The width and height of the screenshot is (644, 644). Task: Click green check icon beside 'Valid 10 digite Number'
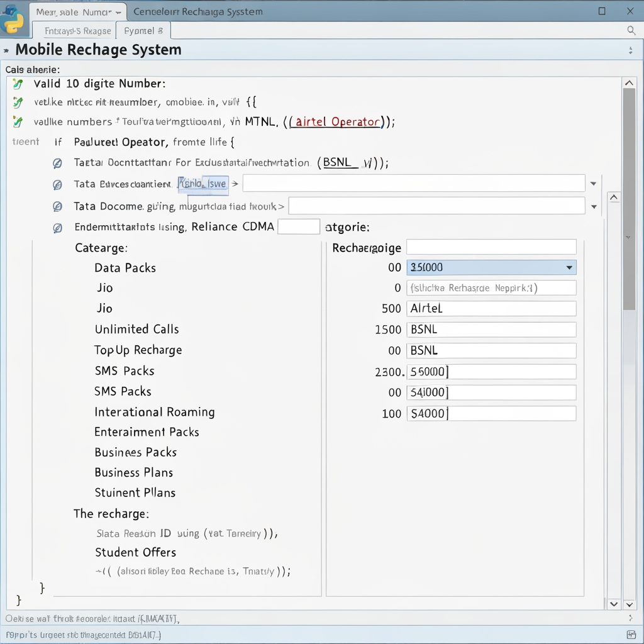click(17, 84)
